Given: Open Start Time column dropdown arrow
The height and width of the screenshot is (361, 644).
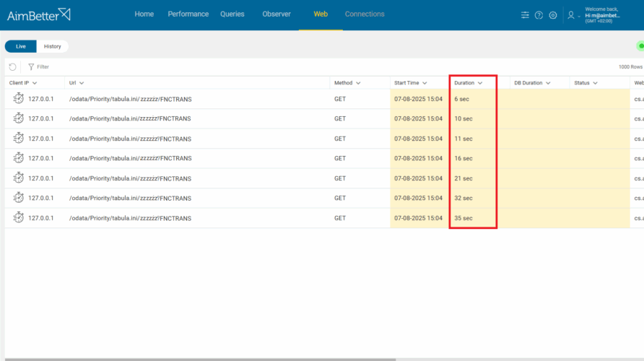Looking at the screenshot, I should click(425, 83).
